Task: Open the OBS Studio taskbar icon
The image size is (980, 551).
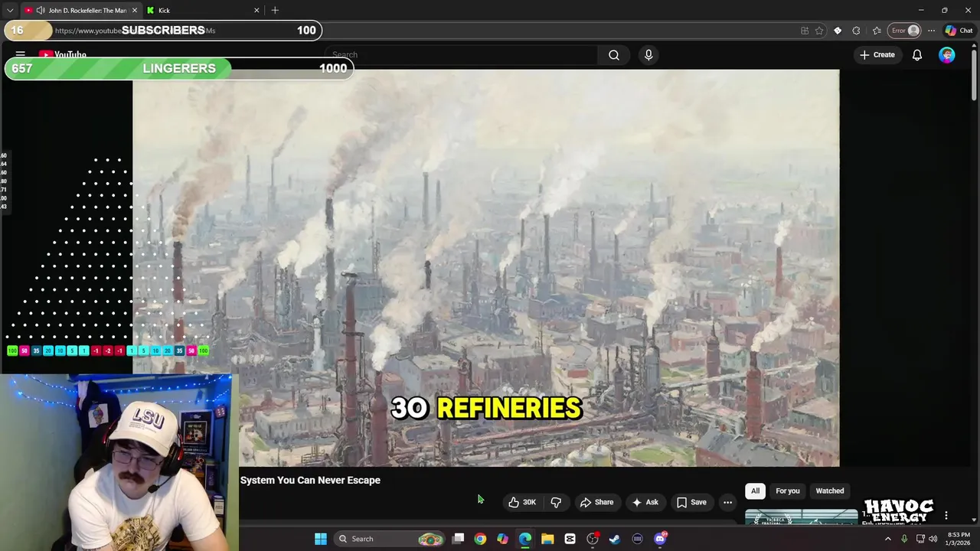Action: click(x=592, y=539)
